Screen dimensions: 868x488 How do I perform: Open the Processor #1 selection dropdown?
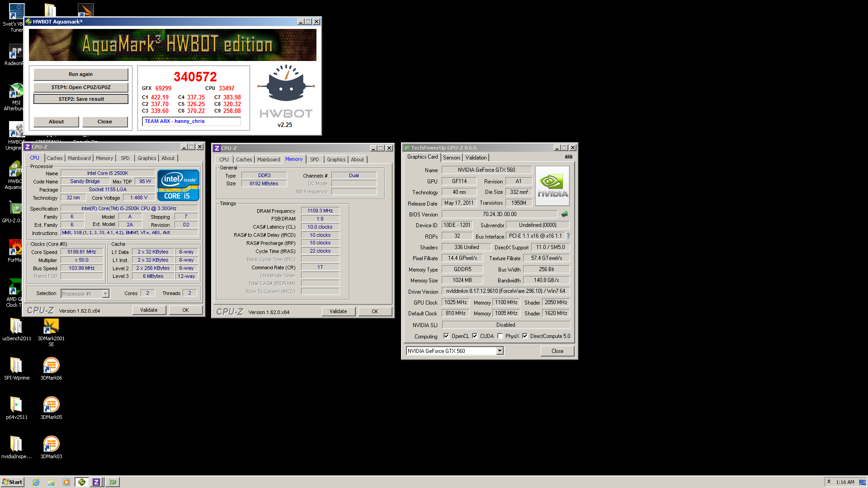(105, 294)
